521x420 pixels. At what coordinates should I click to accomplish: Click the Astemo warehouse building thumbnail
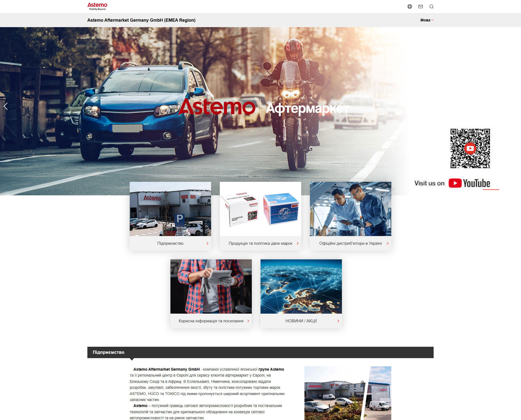tap(170, 209)
